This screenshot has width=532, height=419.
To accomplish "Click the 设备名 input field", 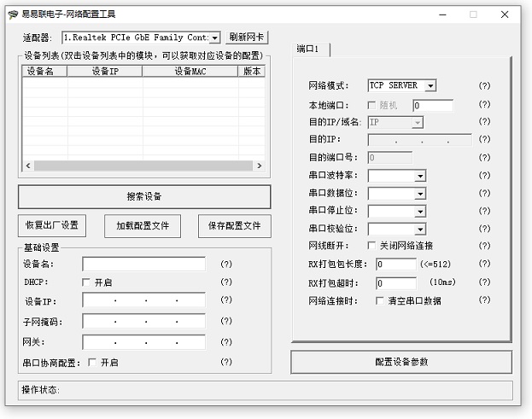I will [143, 265].
